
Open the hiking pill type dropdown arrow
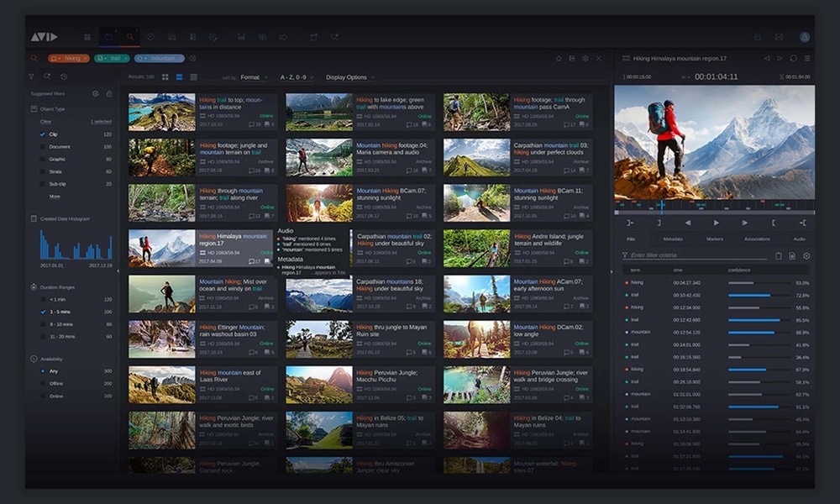tap(60, 59)
